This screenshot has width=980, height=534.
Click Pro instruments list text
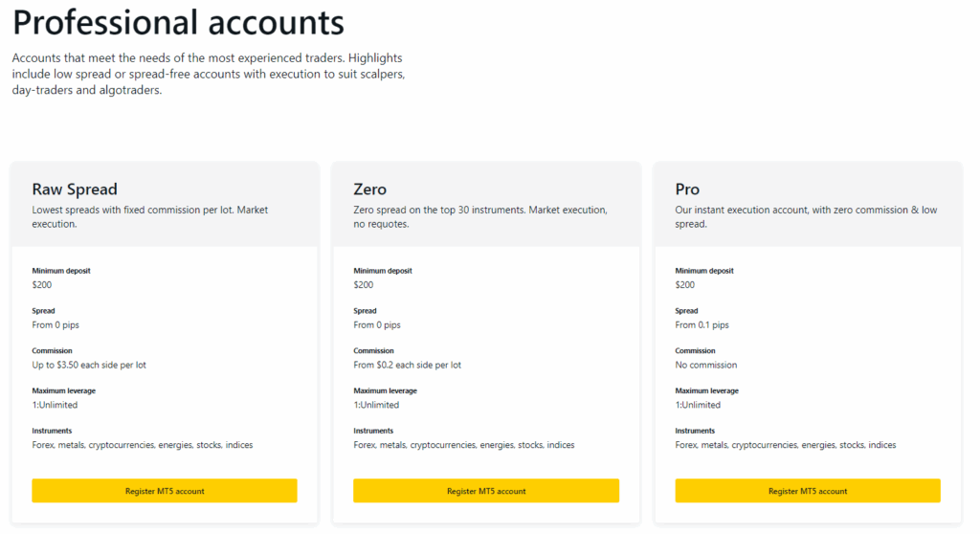click(785, 445)
